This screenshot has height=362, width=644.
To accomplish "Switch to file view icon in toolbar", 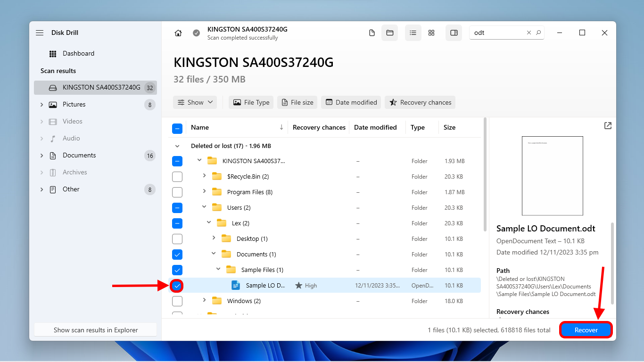I will coord(372,33).
